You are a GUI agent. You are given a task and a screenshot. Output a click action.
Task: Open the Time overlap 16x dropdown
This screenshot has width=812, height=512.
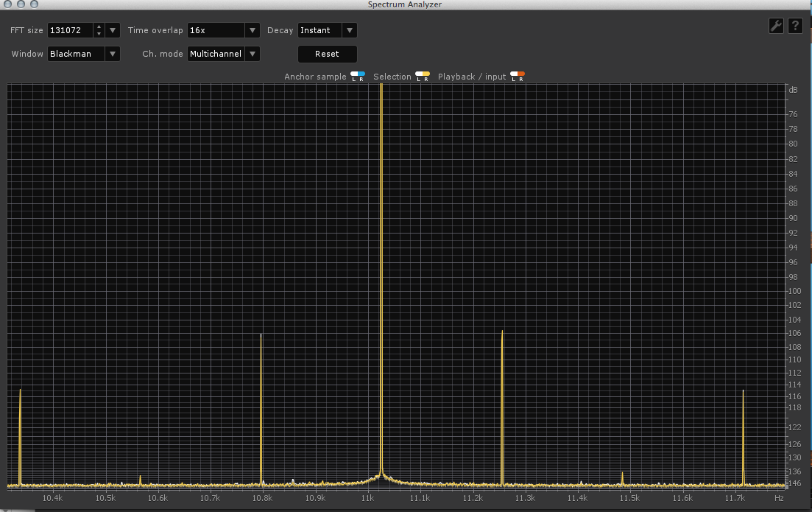coord(223,30)
